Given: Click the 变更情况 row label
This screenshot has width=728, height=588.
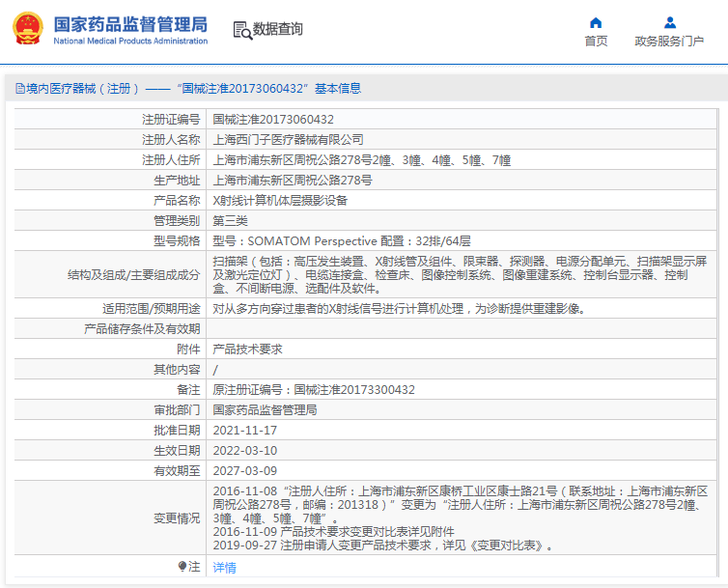Looking at the screenshot, I should coord(177,518).
